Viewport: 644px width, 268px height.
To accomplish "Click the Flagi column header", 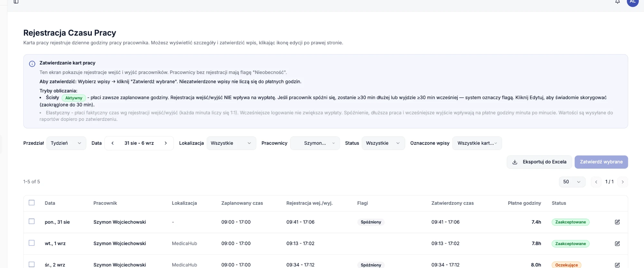I will (x=363, y=203).
